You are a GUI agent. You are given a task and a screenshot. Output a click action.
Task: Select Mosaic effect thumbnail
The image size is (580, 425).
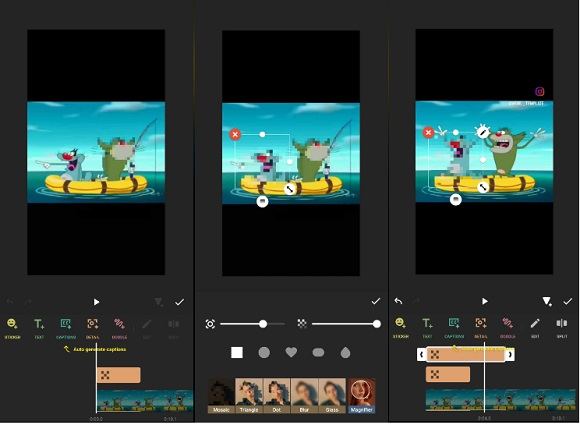click(x=221, y=395)
